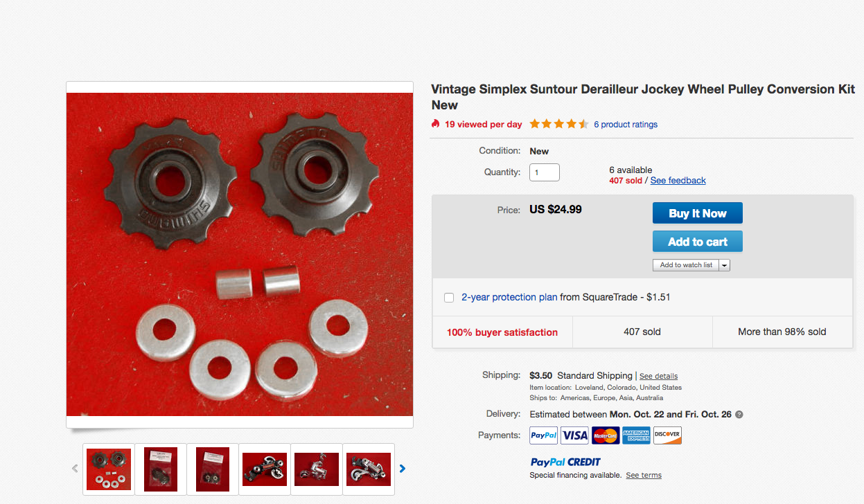
Task: Enable the 2-year protection plan checkbox
Action: (449, 298)
